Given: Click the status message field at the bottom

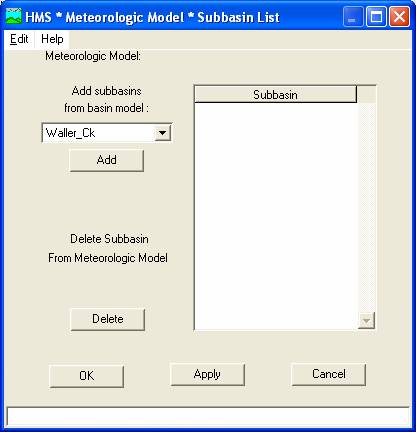Looking at the screenshot, I should pyautogui.click(x=208, y=417).
